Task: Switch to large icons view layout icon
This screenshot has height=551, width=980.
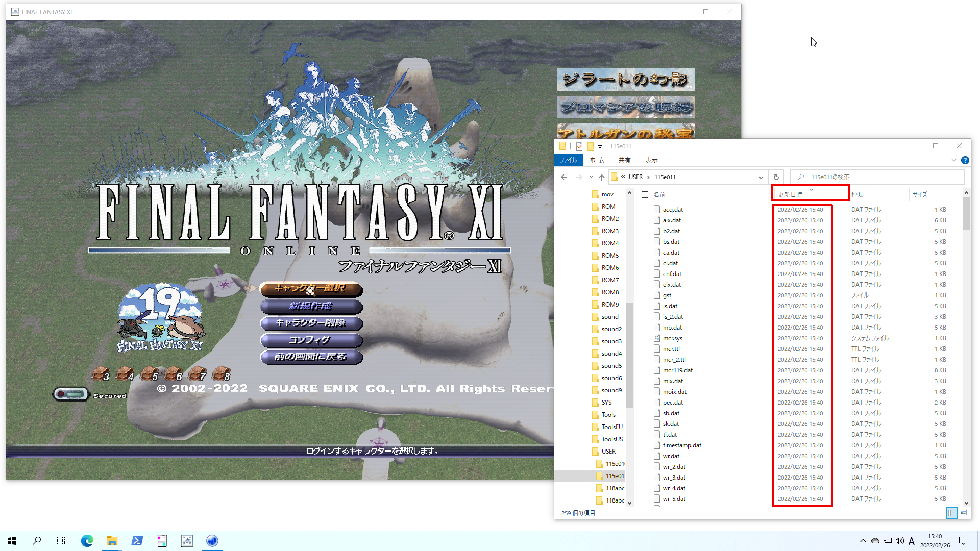Action: 963,513
